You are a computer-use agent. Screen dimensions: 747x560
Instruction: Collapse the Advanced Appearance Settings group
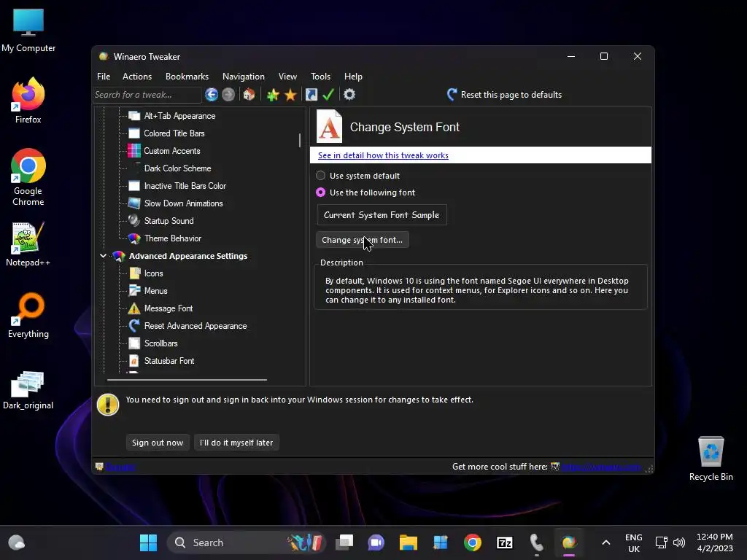tap(103, 256)
